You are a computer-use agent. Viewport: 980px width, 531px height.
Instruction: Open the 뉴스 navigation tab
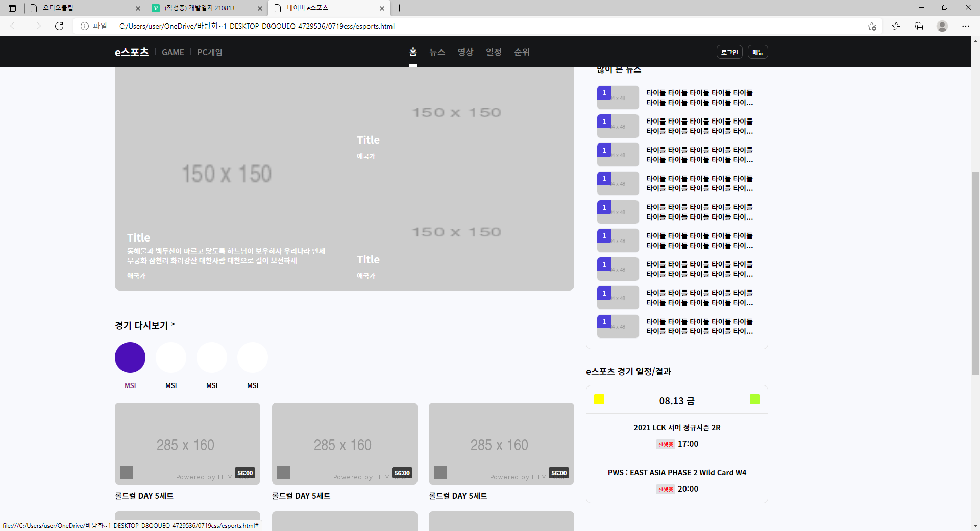click(437, 52)
